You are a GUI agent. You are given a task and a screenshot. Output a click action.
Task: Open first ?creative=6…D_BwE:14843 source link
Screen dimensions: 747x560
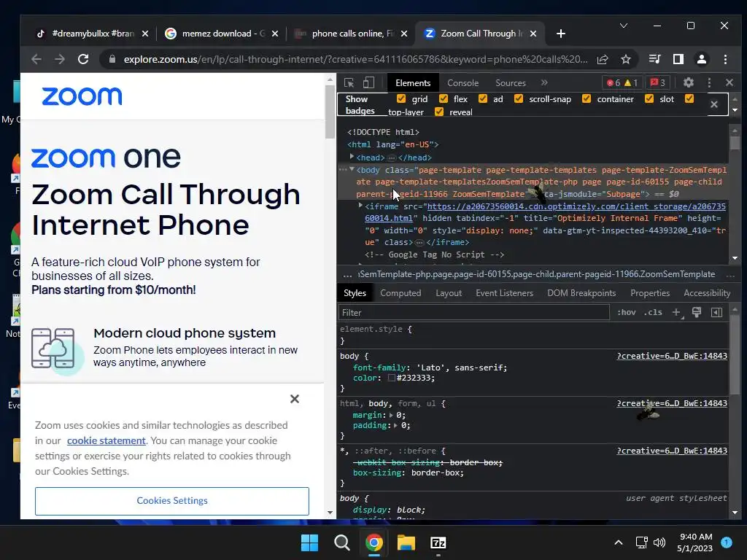672,356
